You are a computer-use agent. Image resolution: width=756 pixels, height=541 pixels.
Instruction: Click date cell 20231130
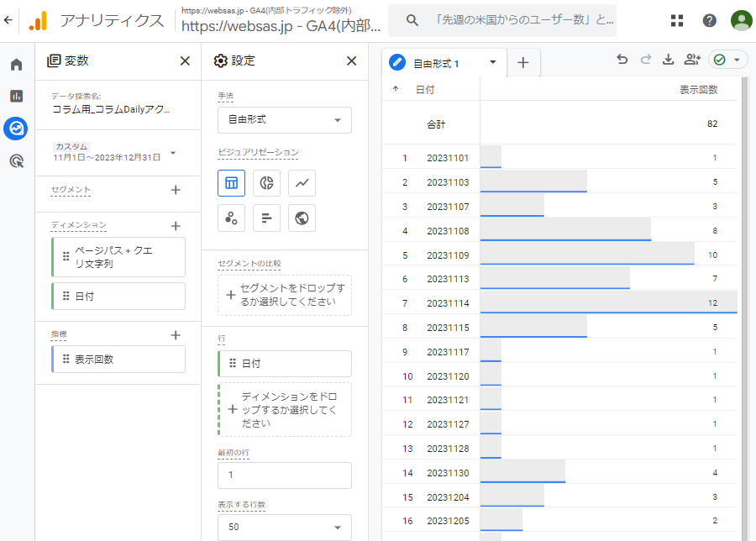coord(448,473)
